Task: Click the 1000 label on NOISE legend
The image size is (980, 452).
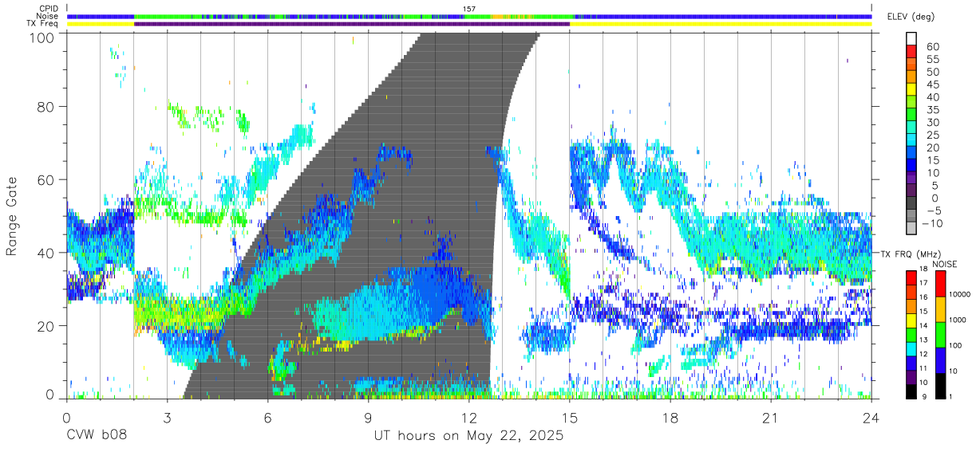Action: (x=956, y=320)
